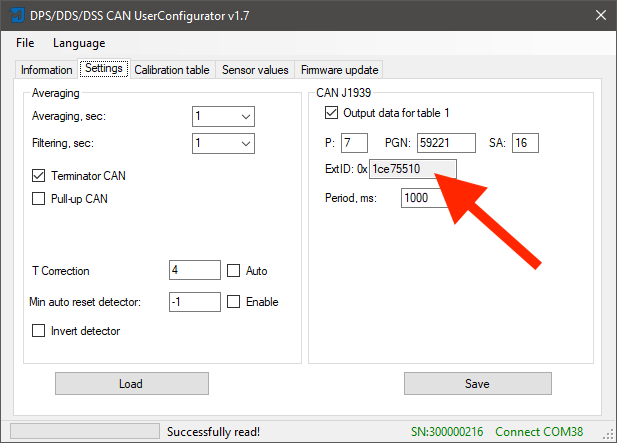Click the Load button
617x443 pixels.
[130, 384]
